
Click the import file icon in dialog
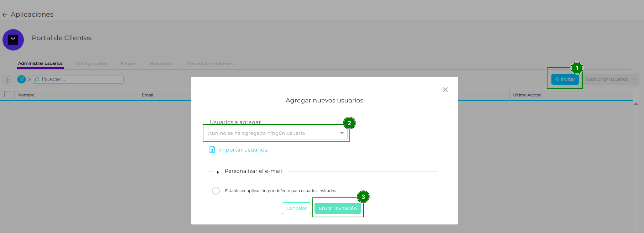(x=212, y=150)
